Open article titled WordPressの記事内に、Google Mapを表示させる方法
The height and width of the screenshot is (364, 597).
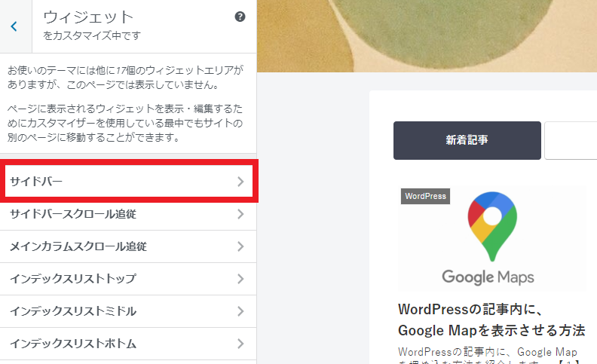click(491, 320)
